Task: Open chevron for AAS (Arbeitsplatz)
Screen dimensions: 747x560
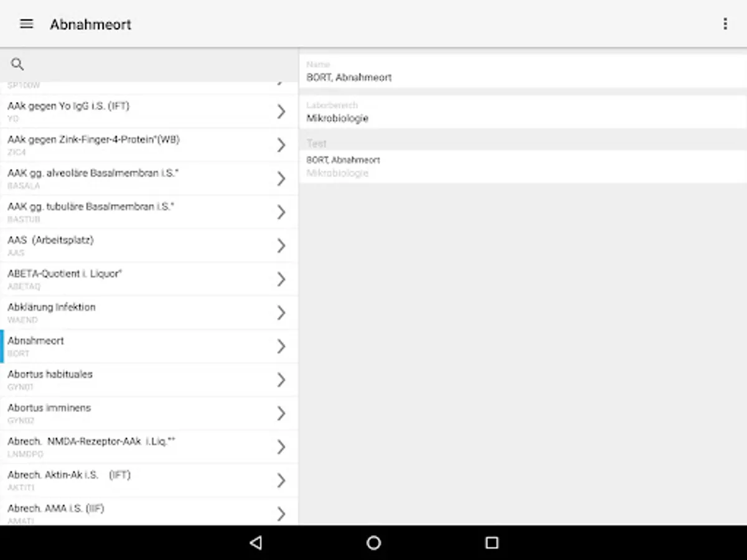Action: [x=281, y=246]
